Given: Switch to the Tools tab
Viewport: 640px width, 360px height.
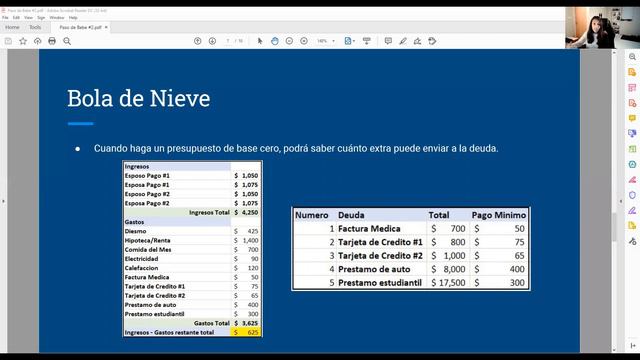Looking at the screenshot, I should [35, 27].
